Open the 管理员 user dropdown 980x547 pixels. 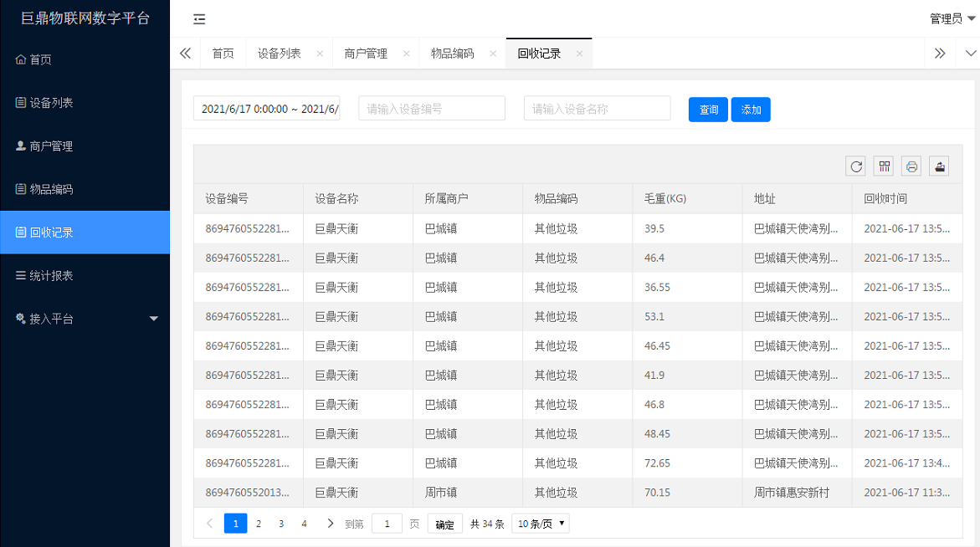952,18
